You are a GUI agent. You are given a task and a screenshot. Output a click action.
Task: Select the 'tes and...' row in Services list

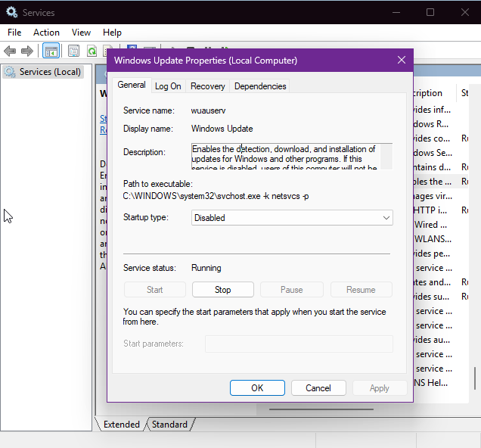pyautogui.click(x=440, y=282)
